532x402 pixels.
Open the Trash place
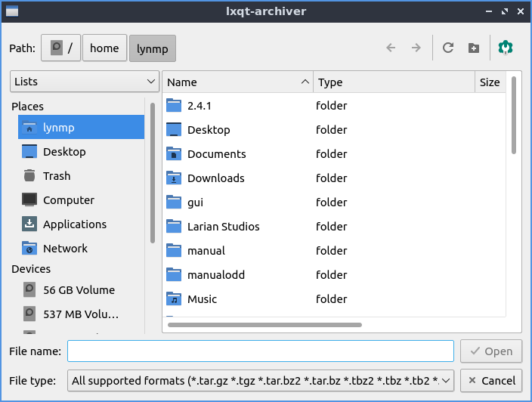coord(57,176)
